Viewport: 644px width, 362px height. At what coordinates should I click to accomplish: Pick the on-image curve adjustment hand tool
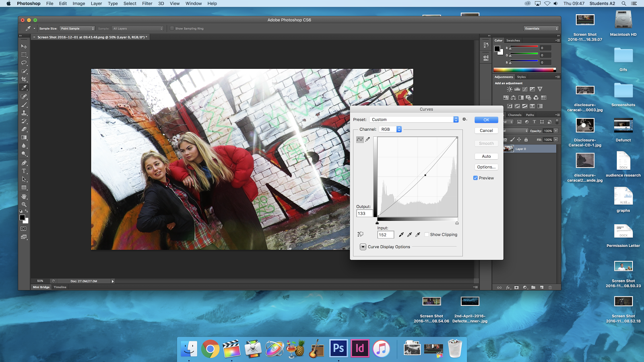[x=360, y=234]
